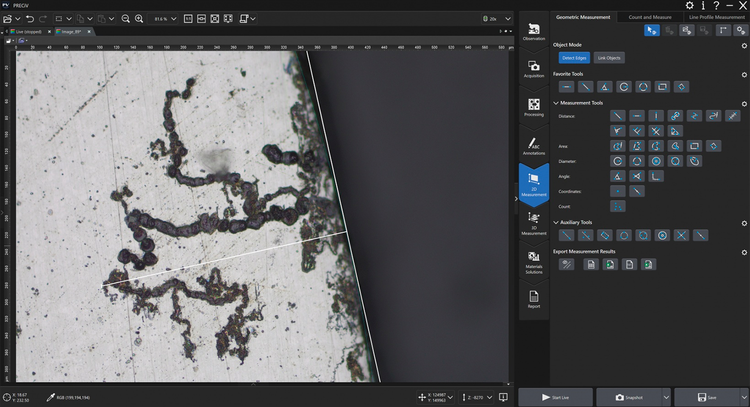Enable Detect Edges object mode
This screenshot has width=750, height=407.
coord(574,58)
